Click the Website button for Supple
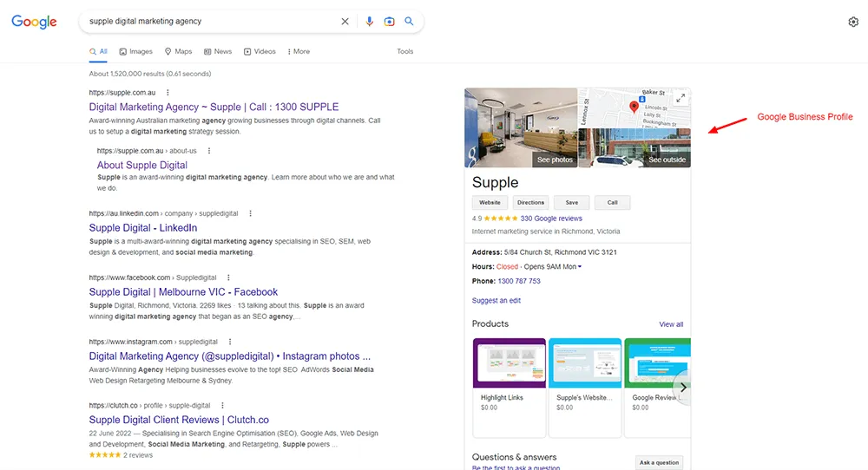The width and height of the screenshot is (868, 470). pyautogui.click(x=490, y=202)
